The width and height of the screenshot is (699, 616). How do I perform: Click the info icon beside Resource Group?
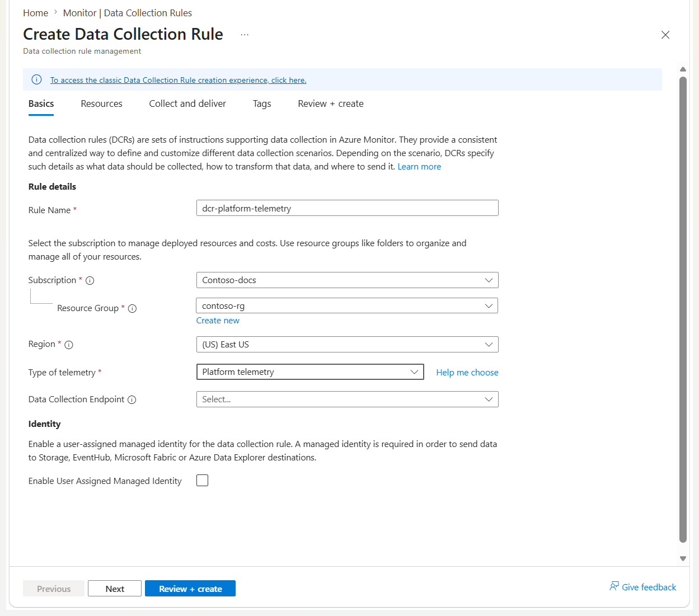133,309
